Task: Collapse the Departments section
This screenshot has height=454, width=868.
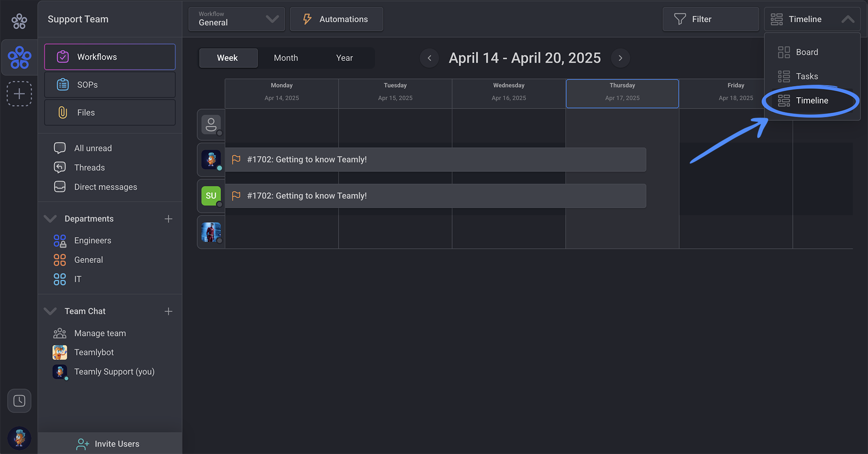Action: click(50, 219)
